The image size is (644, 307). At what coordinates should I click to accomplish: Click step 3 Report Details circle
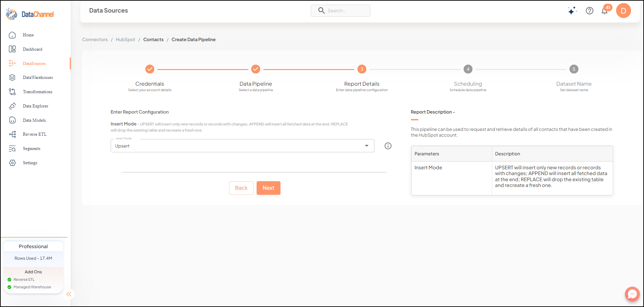point(362,69)
